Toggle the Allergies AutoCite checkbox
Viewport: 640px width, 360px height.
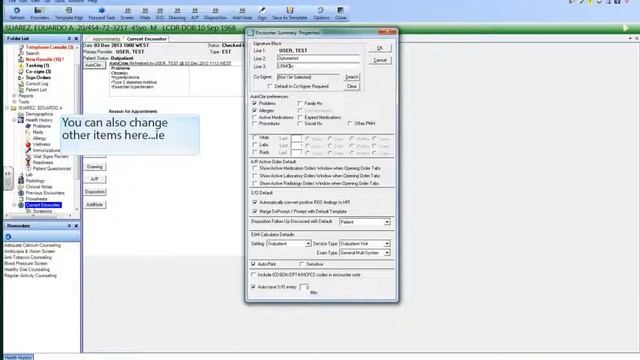(x=255, y=111)
